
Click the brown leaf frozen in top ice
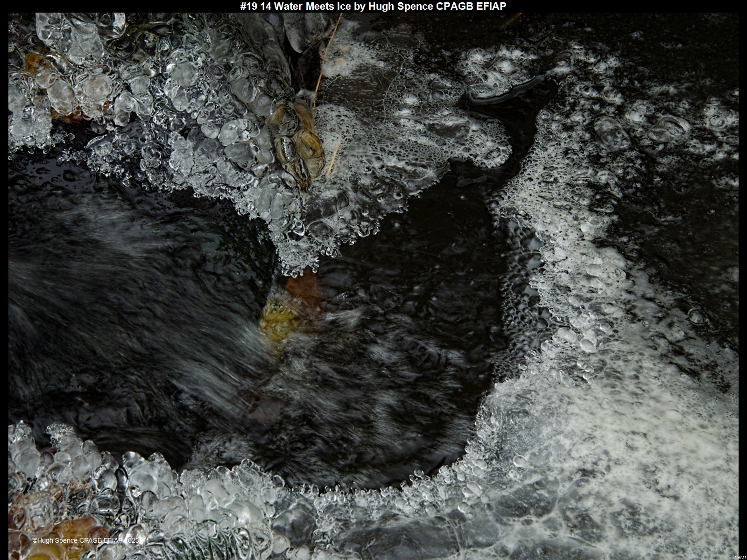299,140
